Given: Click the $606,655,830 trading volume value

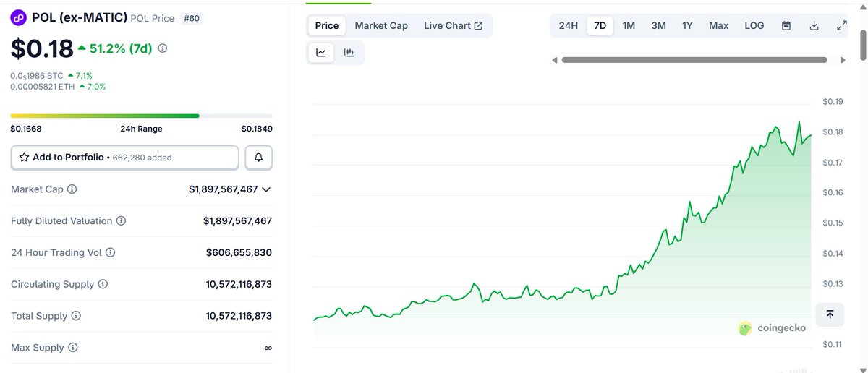Looking at the screenshot, I should pyautogui.click(x=239, y=253).
